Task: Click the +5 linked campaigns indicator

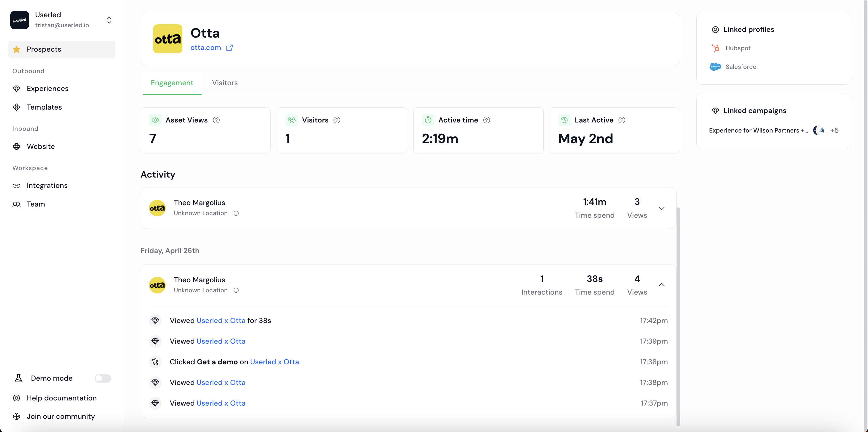Action: (834, 131)
